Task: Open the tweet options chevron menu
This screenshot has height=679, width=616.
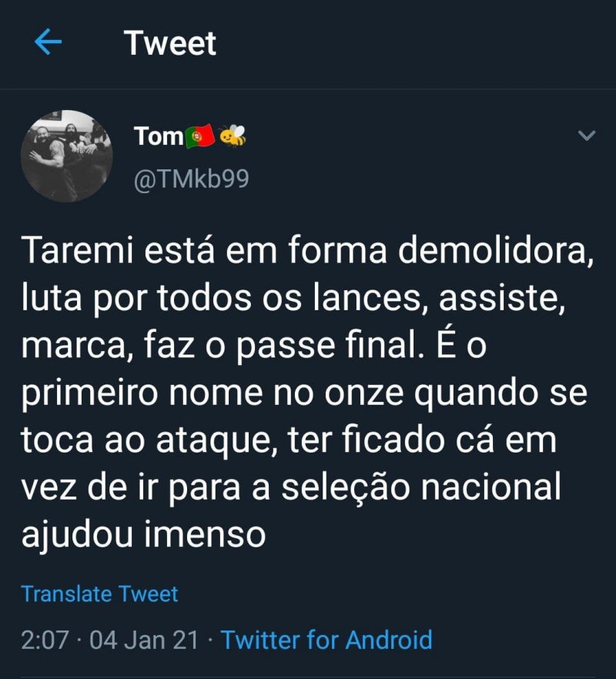Action: [x=587, y=136]
